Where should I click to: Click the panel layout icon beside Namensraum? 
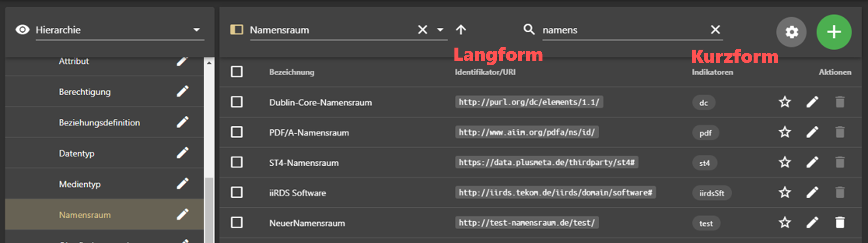[x=236, y=29]
